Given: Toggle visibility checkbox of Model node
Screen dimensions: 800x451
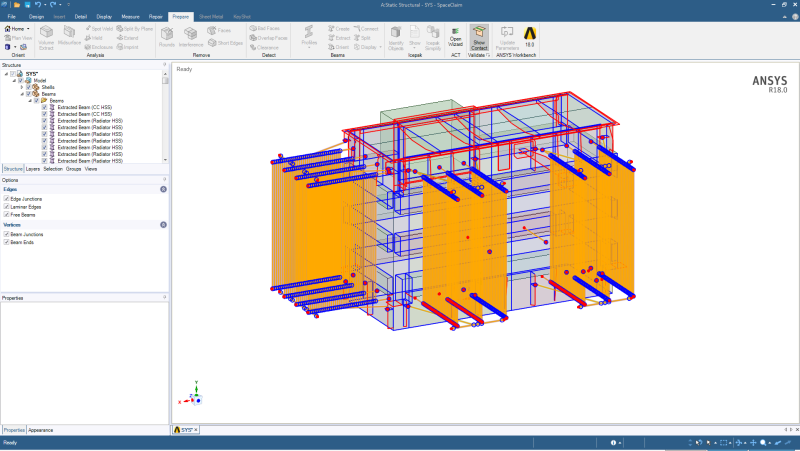Looking at the screenshot, I should [21, 81].
